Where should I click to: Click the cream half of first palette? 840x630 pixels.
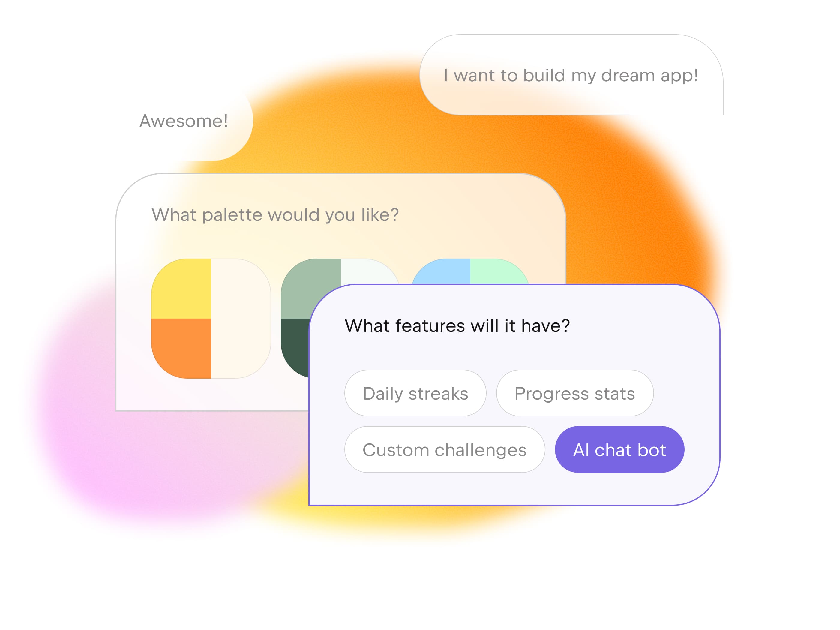(x=241, y=318)
